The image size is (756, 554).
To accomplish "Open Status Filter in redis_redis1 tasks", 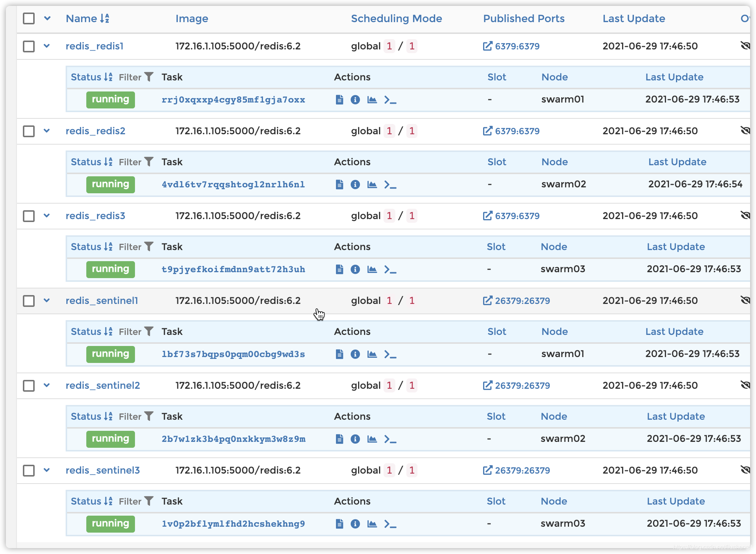I will point(136,77).
